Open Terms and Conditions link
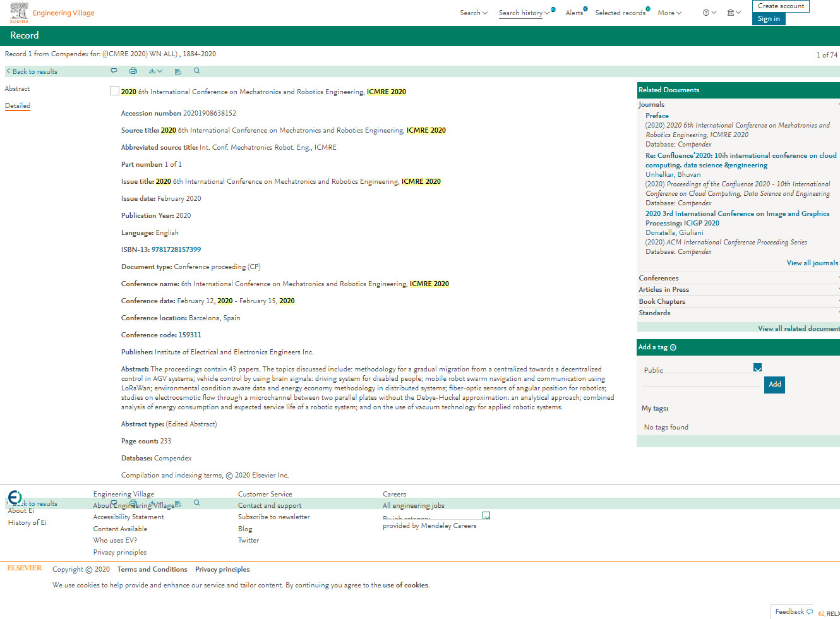This screenshot has height=619, width=840. point(152,569)
